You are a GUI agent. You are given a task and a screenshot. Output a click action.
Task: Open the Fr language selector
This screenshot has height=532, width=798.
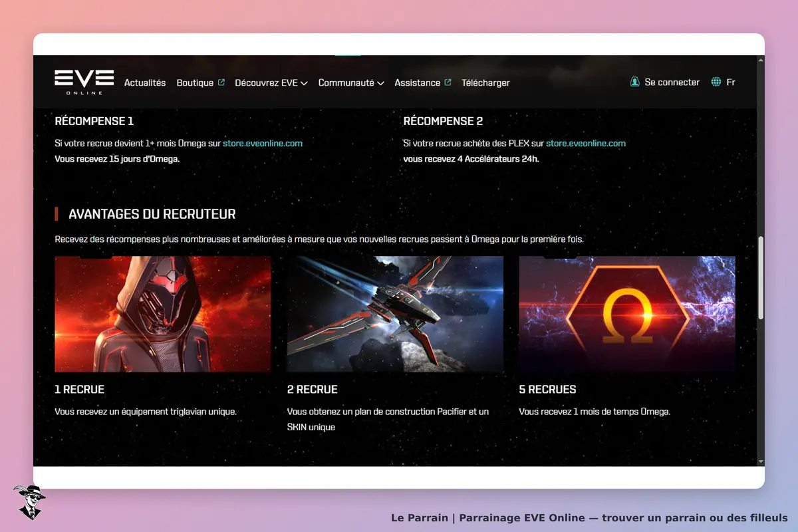pyautogui.click(x=731, y=82)
